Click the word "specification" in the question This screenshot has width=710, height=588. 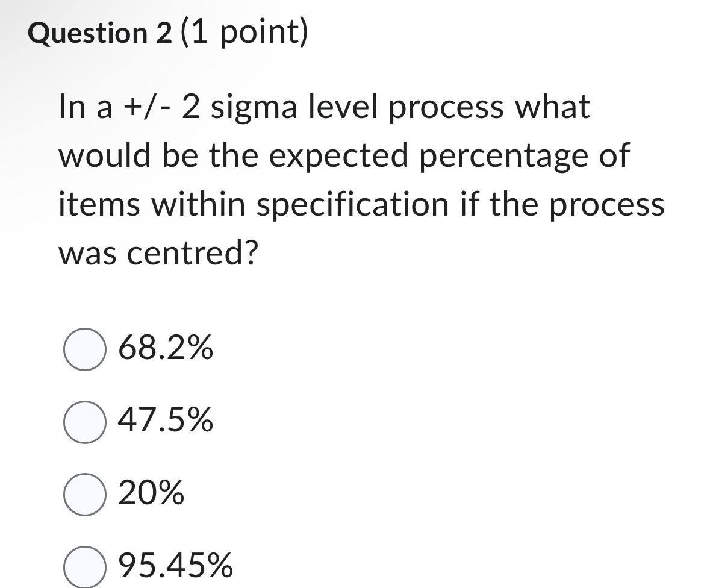tap(353, 205)
